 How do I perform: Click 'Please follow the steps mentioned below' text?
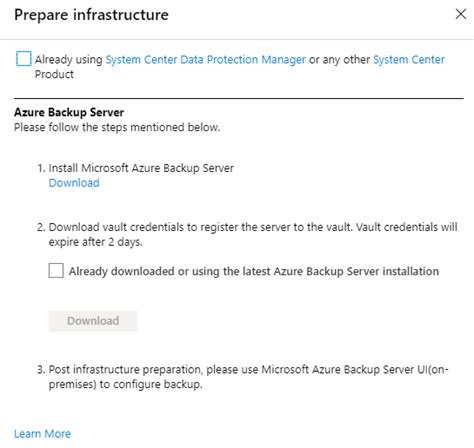click(x=117, y=127)
